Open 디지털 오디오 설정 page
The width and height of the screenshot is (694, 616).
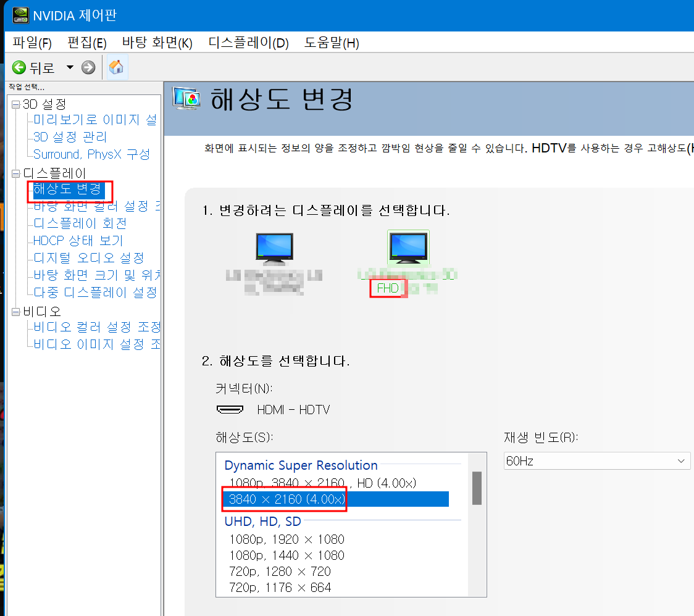click(89, 258)
